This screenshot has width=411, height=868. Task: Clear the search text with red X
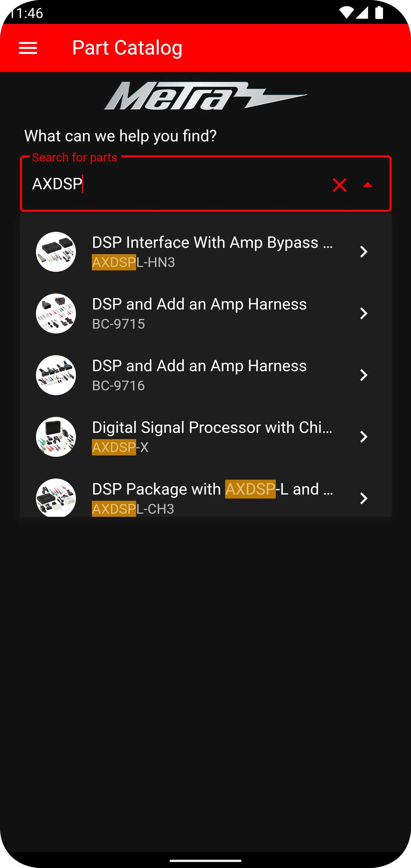coord(339,185)
